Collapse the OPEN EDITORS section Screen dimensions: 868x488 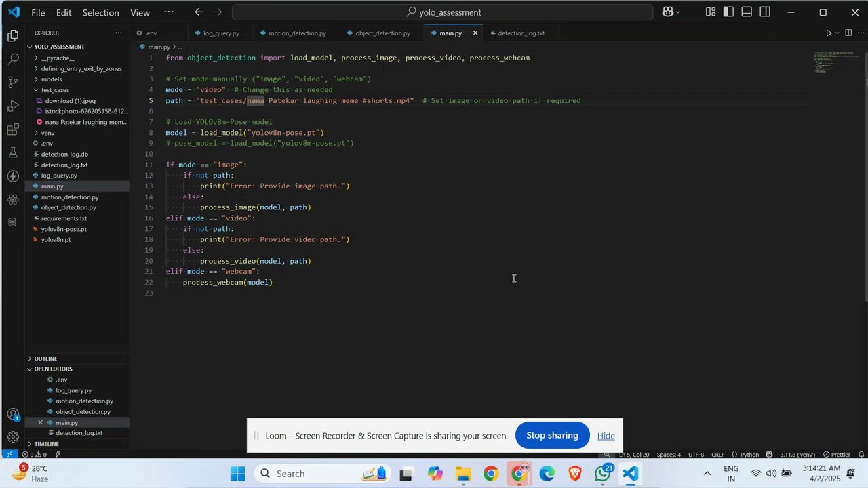(54, 369)
